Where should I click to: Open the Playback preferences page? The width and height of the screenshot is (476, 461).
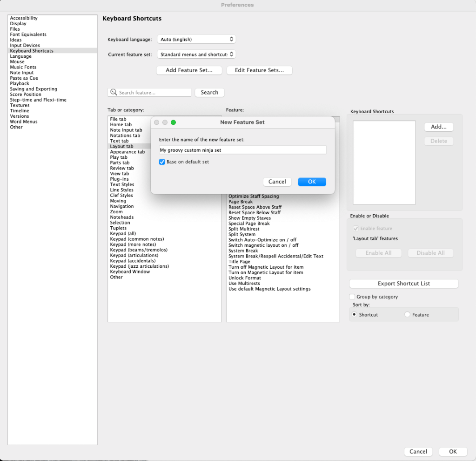pos(20,83)
